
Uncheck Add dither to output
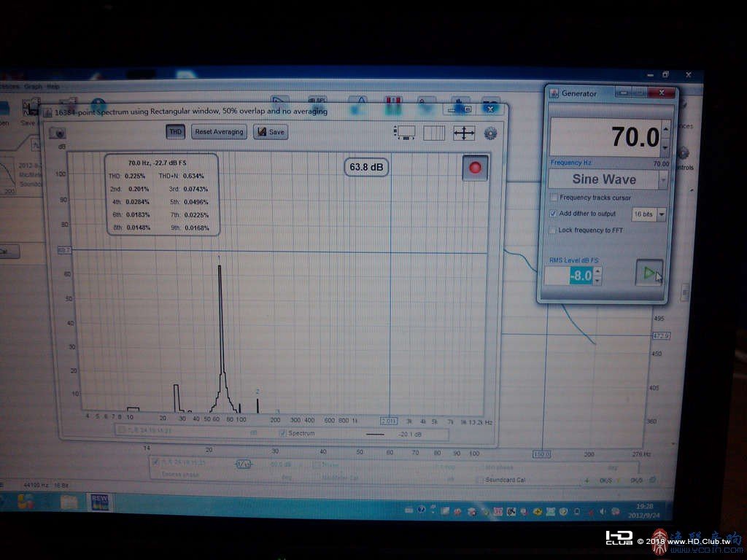[x=553, y=214]
